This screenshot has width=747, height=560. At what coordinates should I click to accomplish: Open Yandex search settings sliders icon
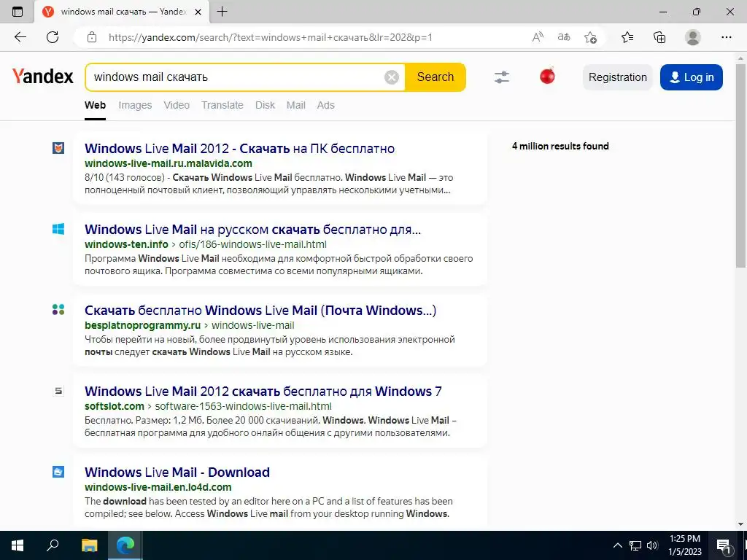point(502,77)
